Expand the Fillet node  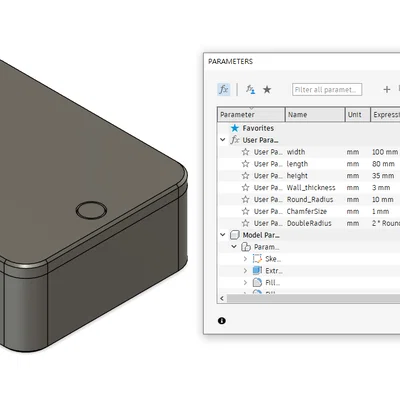[245, 283]
